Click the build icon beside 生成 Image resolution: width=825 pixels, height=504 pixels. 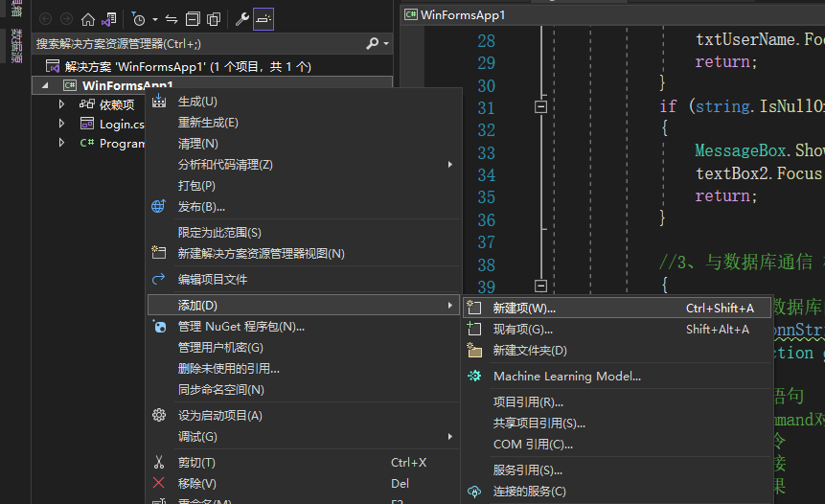tap(159, 101)
